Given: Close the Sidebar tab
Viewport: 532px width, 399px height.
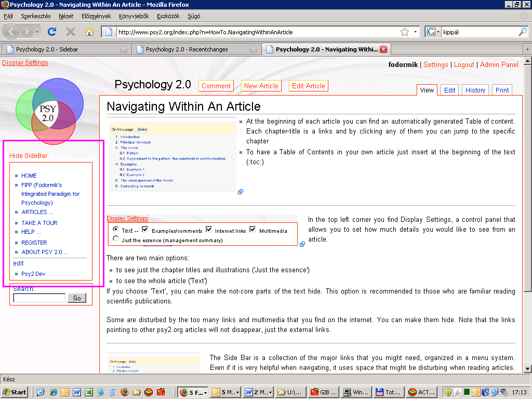Looking at the screenshot, I should 124,49.
